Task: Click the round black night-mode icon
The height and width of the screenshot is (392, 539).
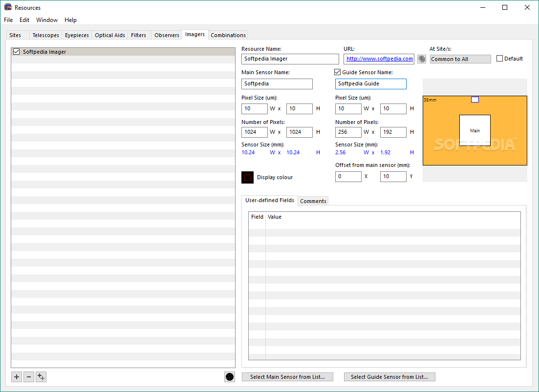Action: [230, 377]
